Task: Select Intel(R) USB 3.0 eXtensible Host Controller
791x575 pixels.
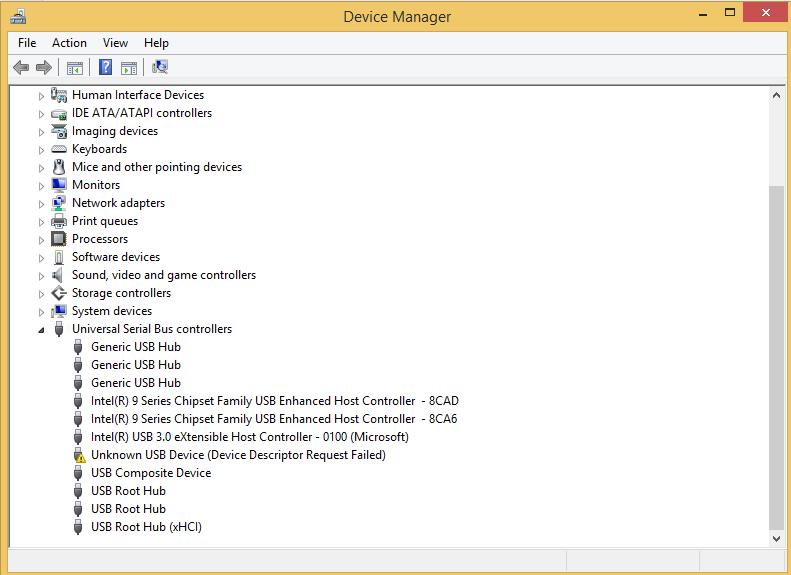Action: click(x=250, y=437)
